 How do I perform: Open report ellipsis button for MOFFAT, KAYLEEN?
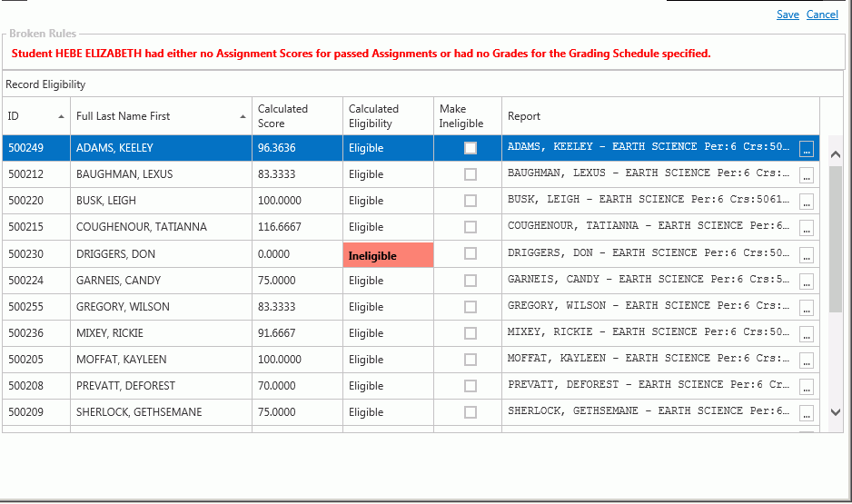pyautogui.click(x=807, y=361)
